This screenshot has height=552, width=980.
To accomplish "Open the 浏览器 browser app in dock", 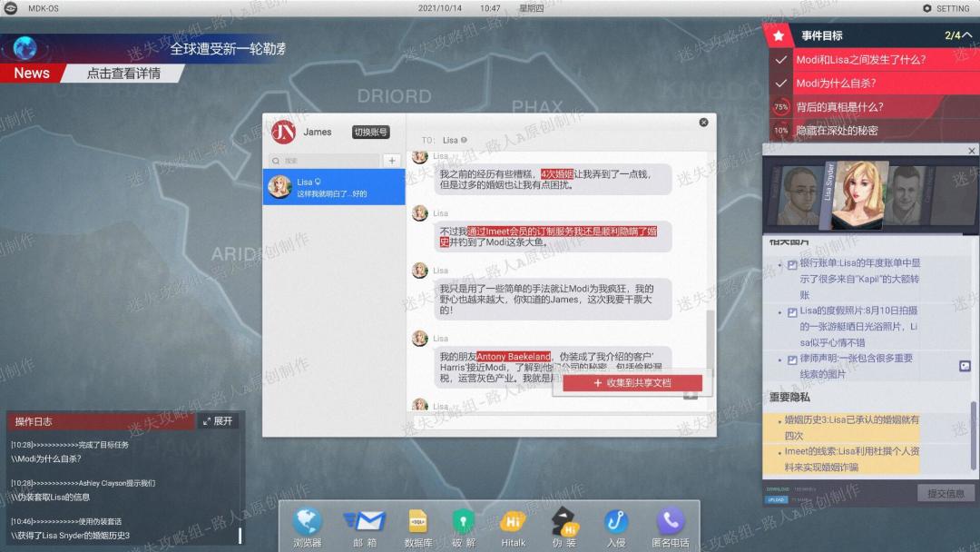I will coord(308,525).
